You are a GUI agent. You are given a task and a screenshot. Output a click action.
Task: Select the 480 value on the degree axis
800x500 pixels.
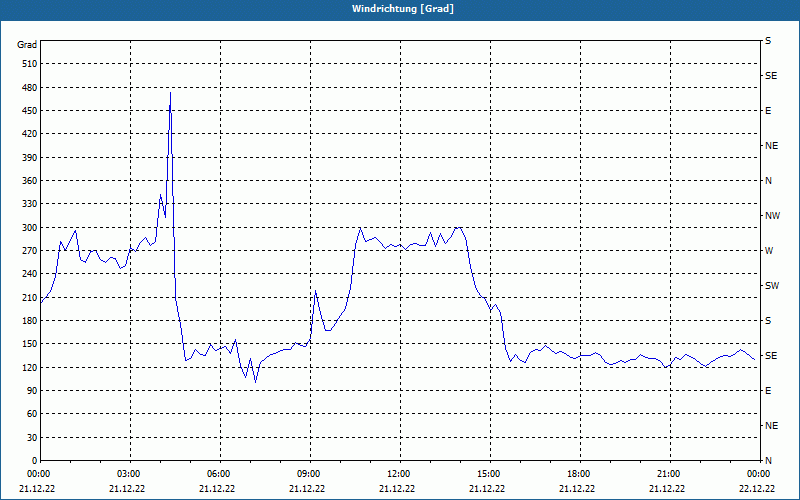30,87
